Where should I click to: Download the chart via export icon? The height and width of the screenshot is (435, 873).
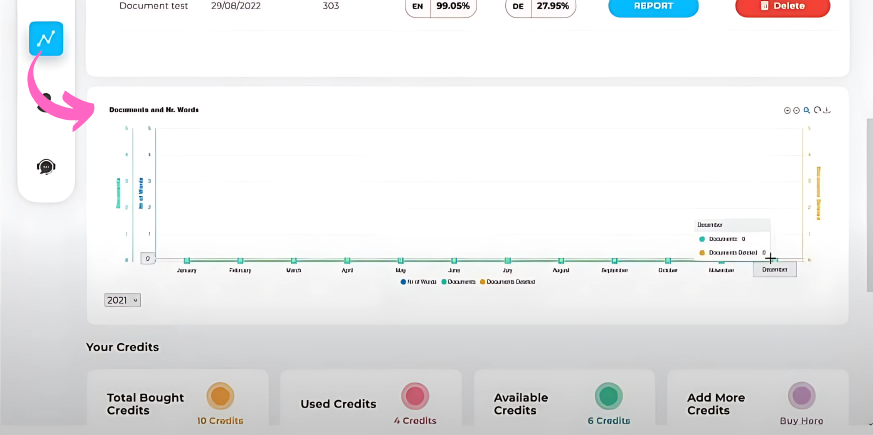point(827,110)
